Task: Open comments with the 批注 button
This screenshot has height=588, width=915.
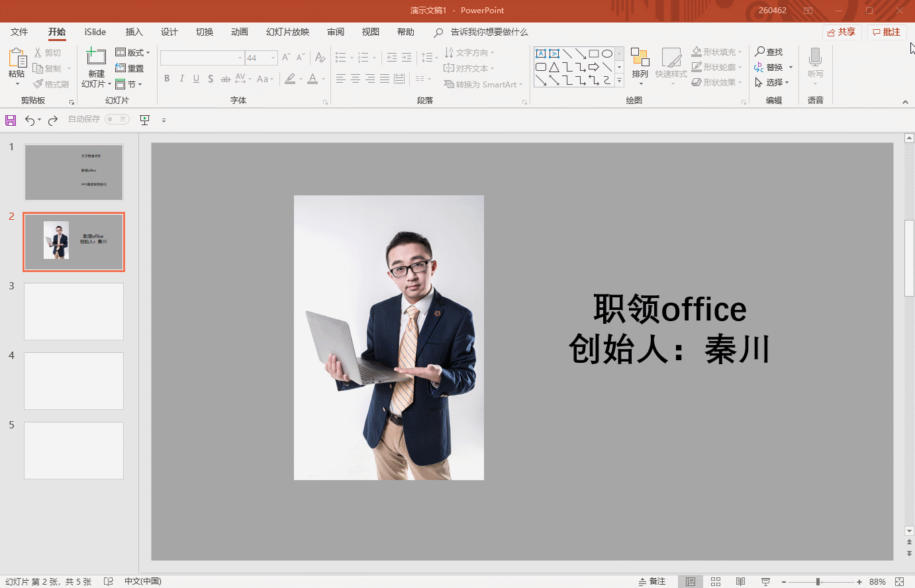Action: pos(886,32)
